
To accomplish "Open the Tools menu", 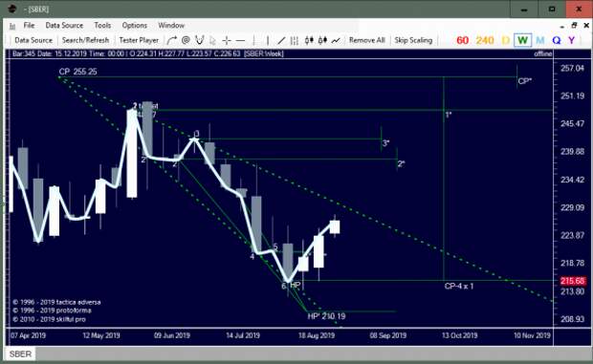I will pyautogui.click(x=102, y=25).
